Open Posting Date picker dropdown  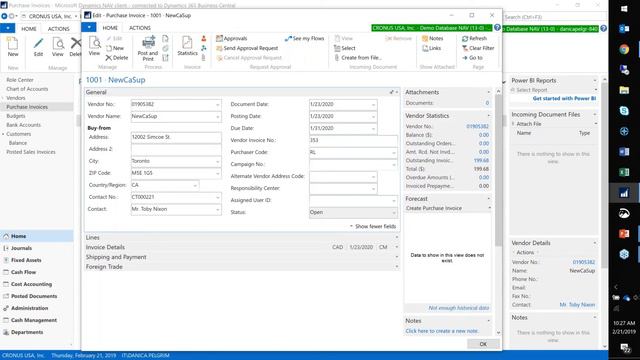(x=373, y=117)
